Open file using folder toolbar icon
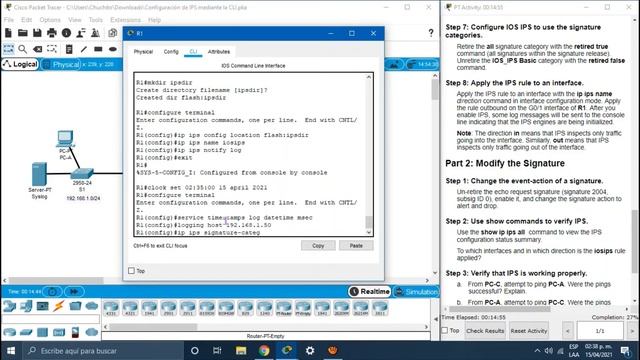640x360 pixels. tap(22, 33)
